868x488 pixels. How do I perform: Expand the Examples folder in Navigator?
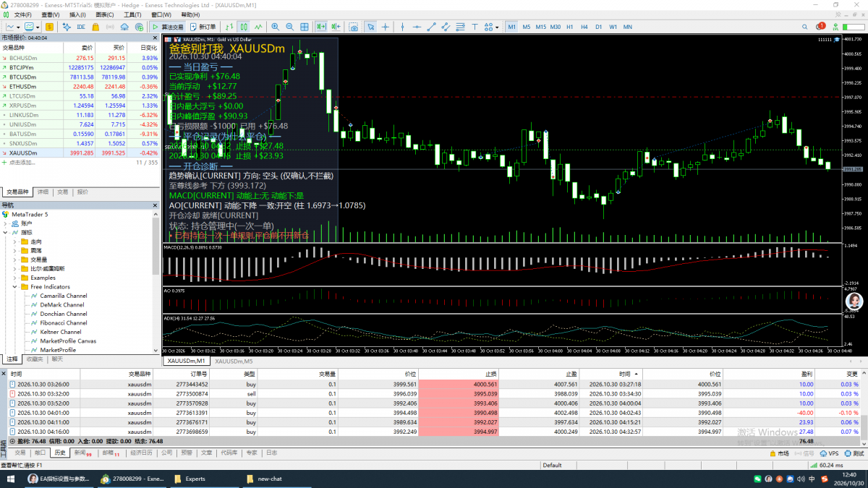click(x=14, y=278)
